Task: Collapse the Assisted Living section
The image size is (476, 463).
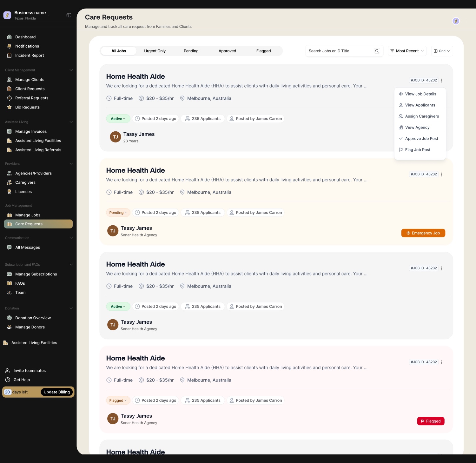Action: [71, 122]
